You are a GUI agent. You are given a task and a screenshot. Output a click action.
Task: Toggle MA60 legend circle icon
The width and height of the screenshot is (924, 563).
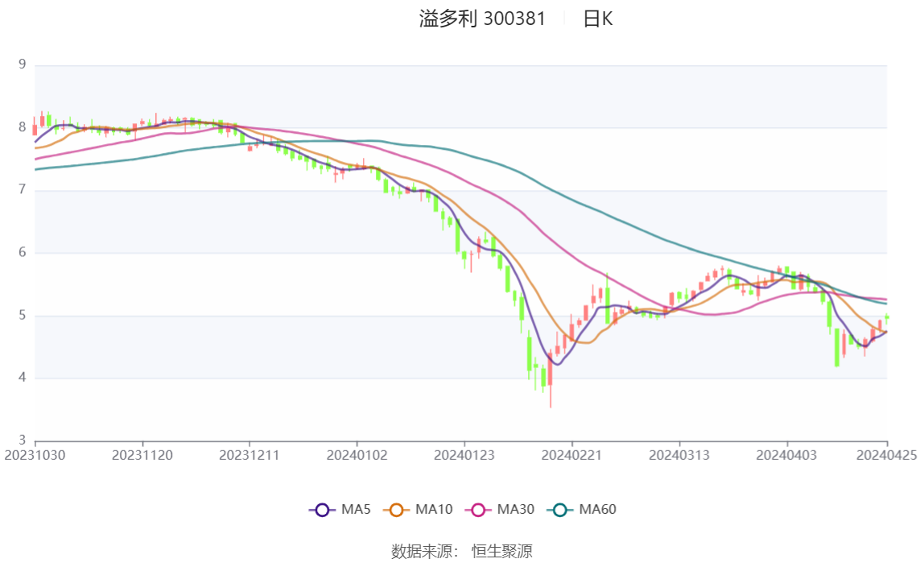tap(560, 510)
